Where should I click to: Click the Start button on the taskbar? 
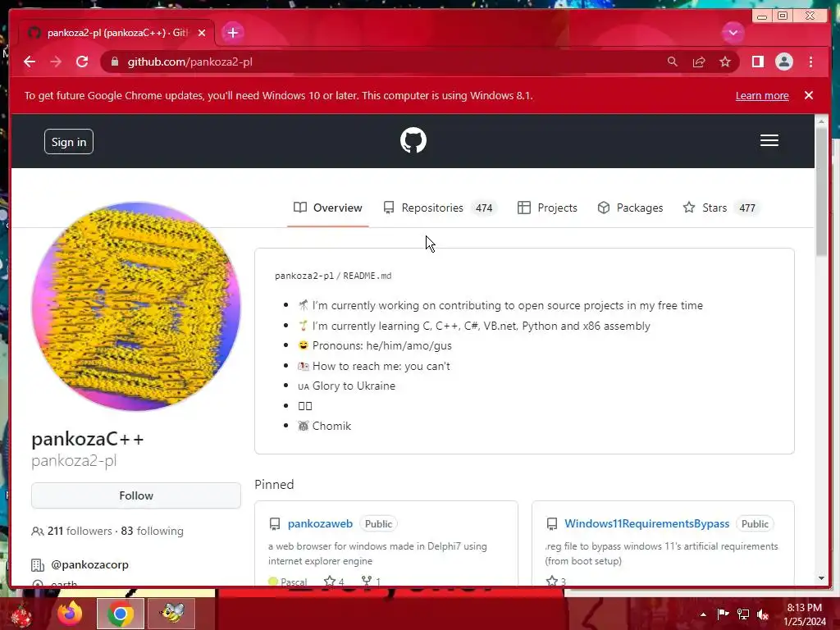(21, 614)
